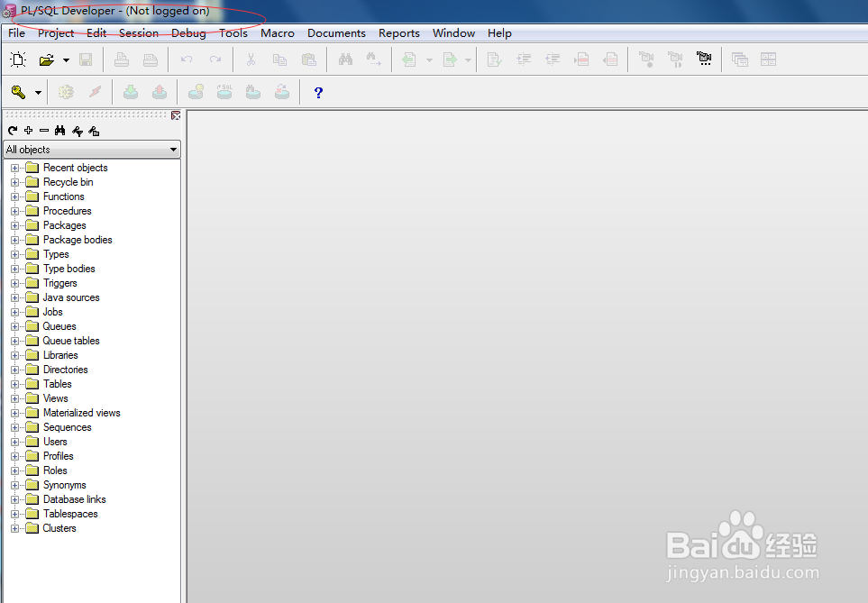This screenshot has width=868, height=603.
Task: Click the Copy icon
Action: click(x=279, y=59)
